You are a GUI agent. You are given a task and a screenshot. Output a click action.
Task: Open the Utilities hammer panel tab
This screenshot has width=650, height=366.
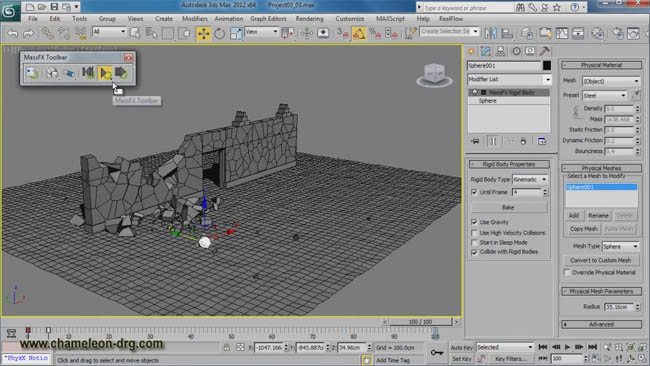click(x=545, y=51)
